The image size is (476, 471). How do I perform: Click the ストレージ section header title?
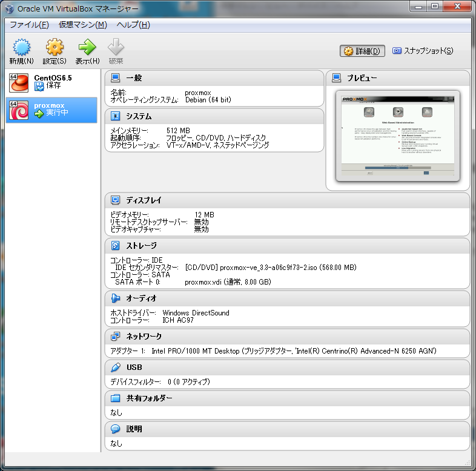[x=141, y=246]
